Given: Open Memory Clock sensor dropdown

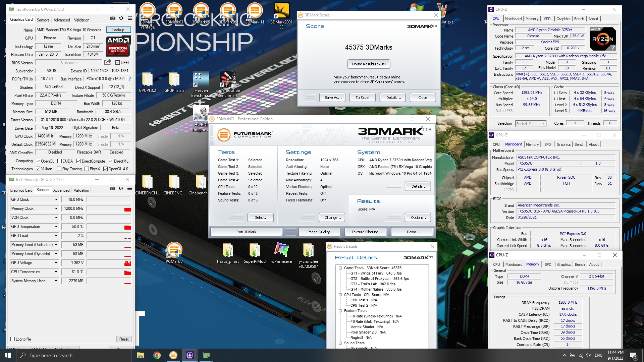Looking at the screenshot, I should tap(56, 208).
